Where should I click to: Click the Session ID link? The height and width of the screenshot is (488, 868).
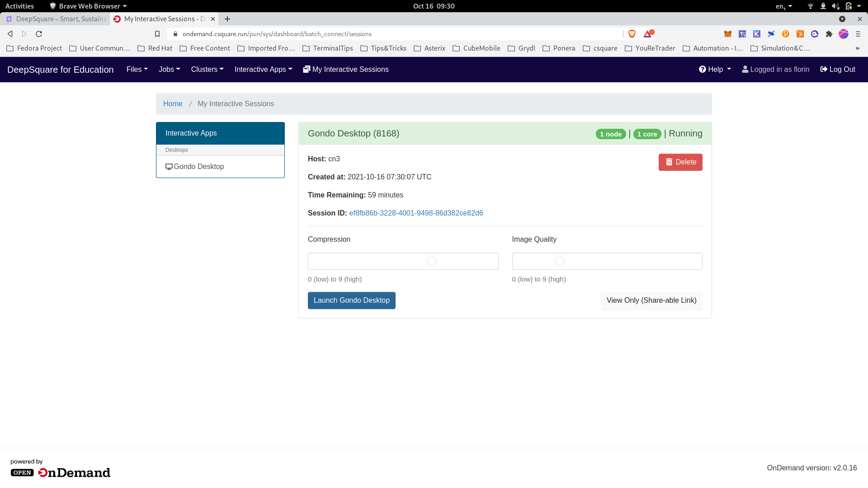tap(416, 213)
